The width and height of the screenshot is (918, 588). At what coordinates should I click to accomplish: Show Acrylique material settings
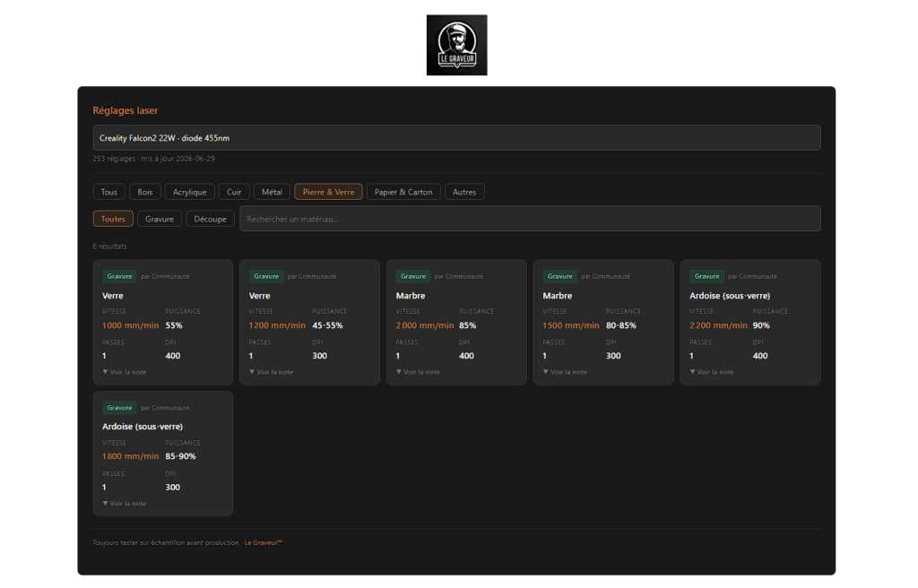190,192
